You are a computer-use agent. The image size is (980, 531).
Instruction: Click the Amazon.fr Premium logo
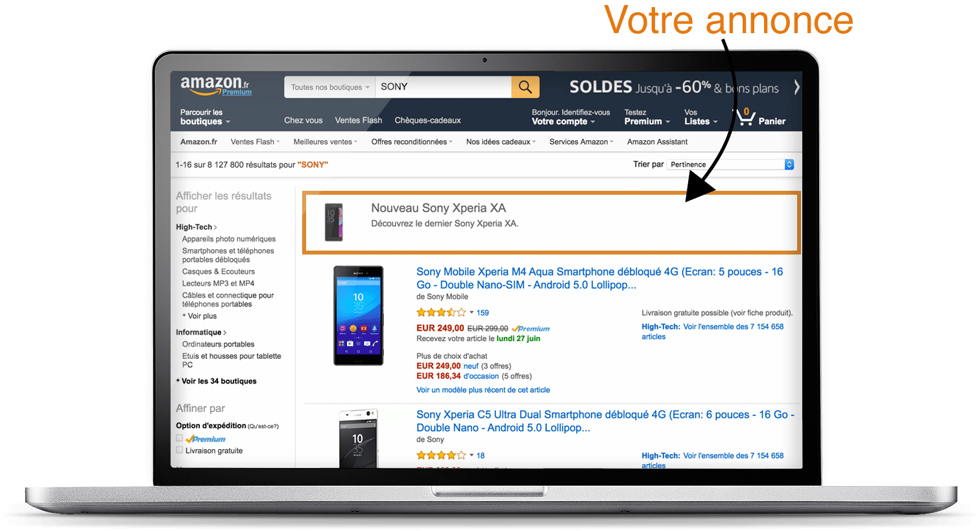(216, 86)
